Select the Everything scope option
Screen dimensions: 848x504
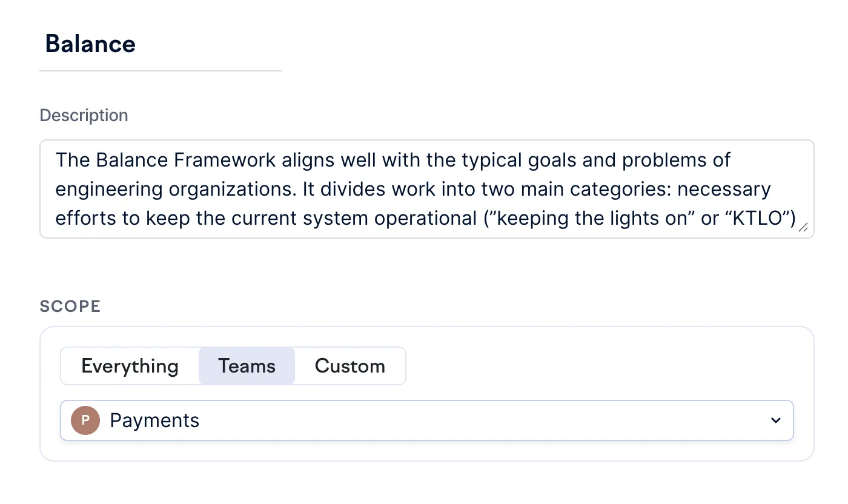(x=130, y=366)
